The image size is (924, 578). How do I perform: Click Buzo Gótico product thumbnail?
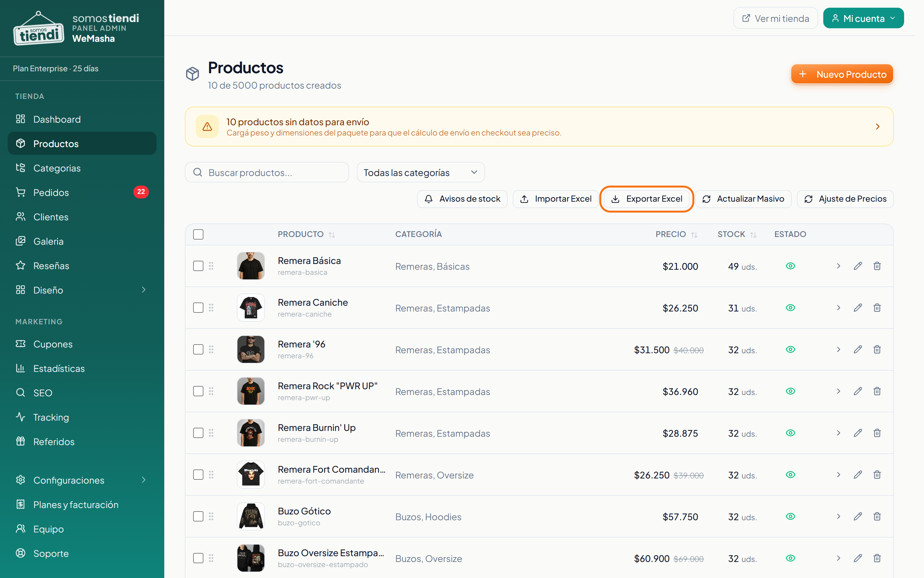[x=251, y=516]
